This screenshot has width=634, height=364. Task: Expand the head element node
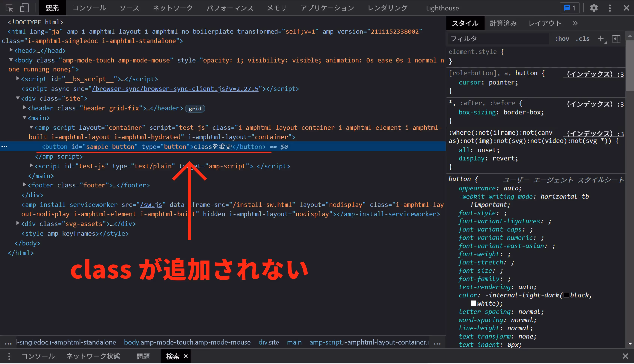click(11, 50)
